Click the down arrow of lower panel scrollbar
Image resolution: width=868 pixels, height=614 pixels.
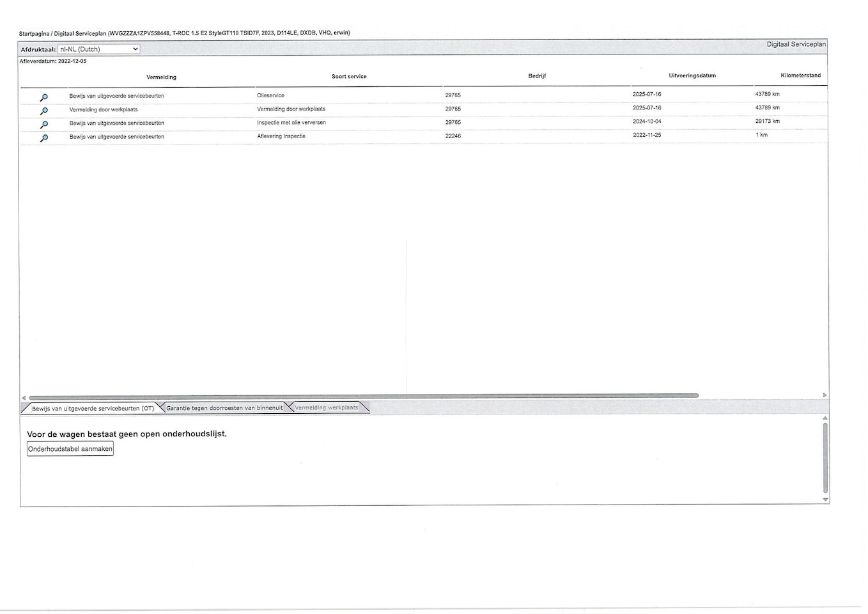pyautogui.click(x=825, y=500)
